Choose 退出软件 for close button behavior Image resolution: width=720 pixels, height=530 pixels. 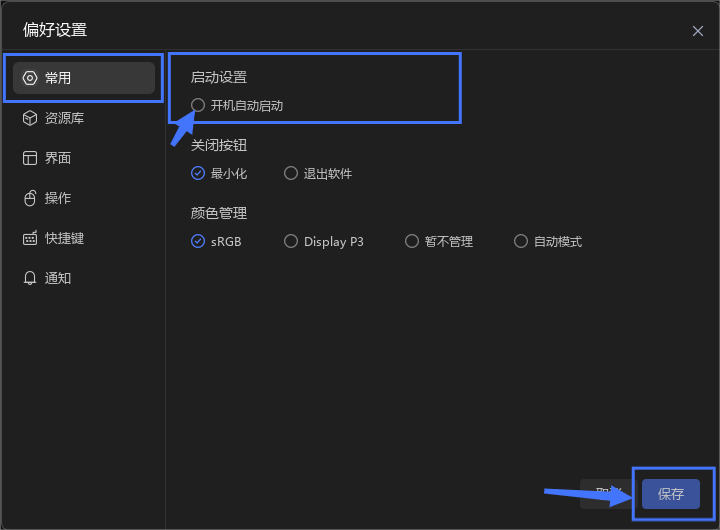[291, 173]
